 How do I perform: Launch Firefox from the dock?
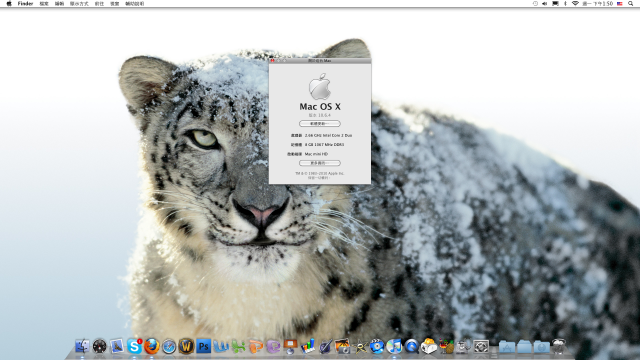151,346
